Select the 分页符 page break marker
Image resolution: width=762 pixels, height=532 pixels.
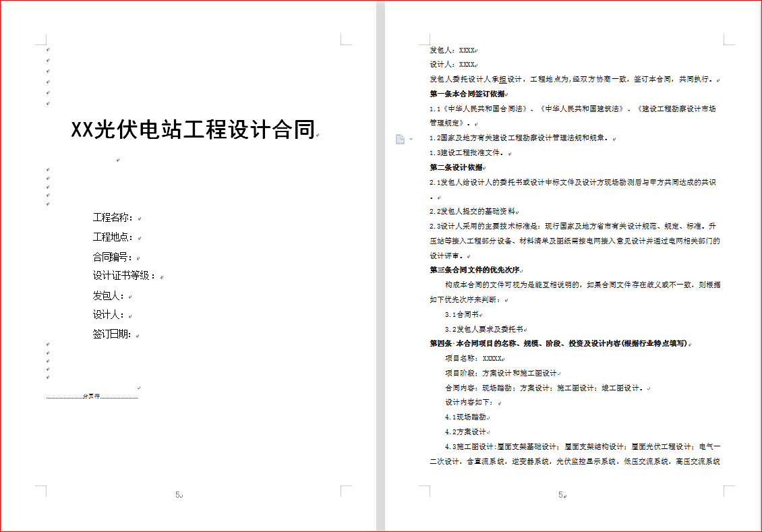click(92, 396)
